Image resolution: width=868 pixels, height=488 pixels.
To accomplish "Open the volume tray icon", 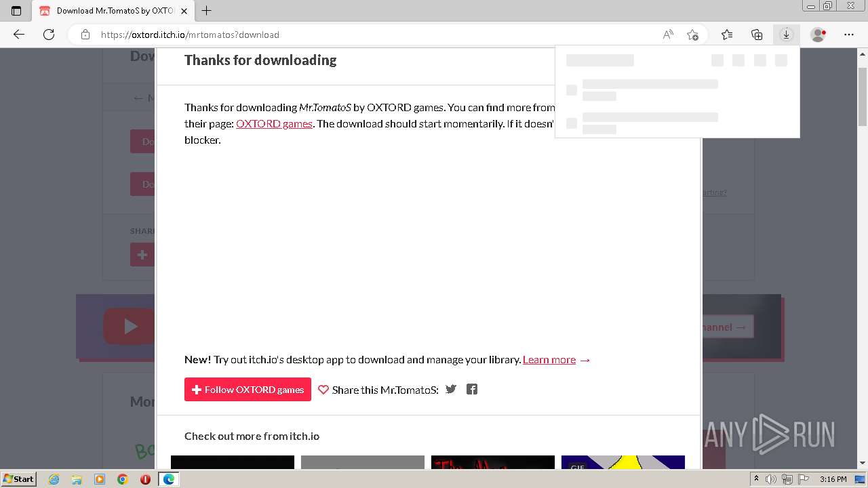I will point(772,479).
